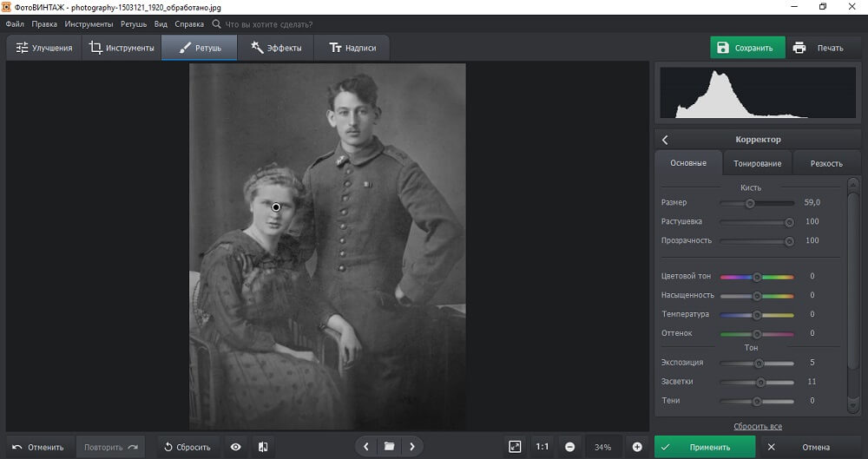Adjust the Насыщенность slider

pos(757,296)
